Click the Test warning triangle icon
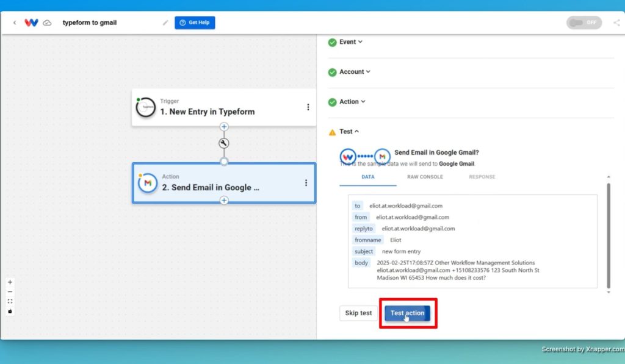The height and width of the screenshot is (364, 625). [x=332, y=132]
